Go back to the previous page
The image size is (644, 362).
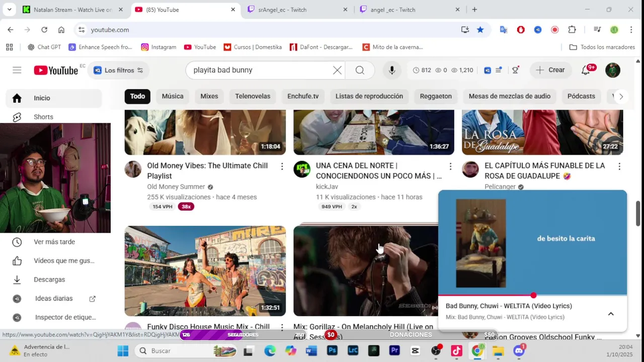(11, 30)
